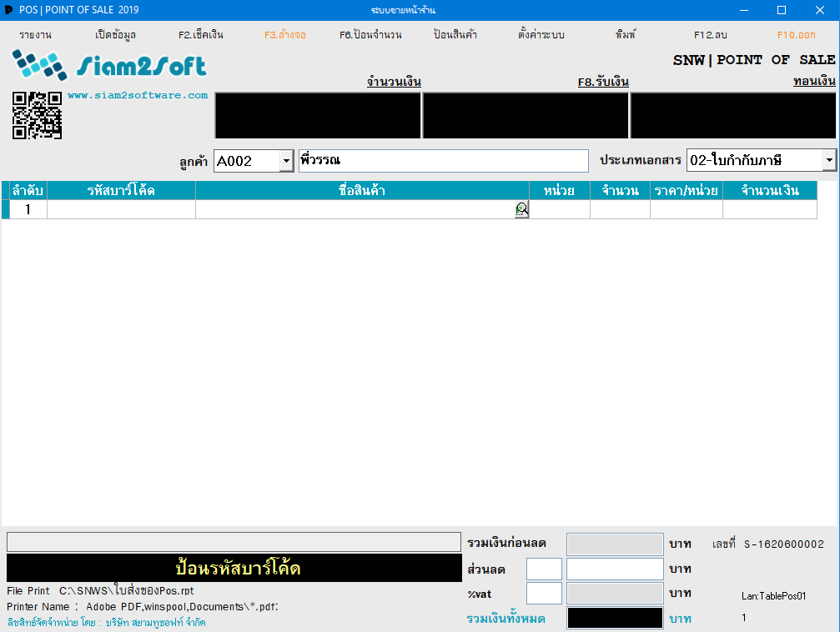The width and height of the screenshot is (840, 632).
Task: Click the QR code image
Action: pyautogui.click(x=37, y=117)
